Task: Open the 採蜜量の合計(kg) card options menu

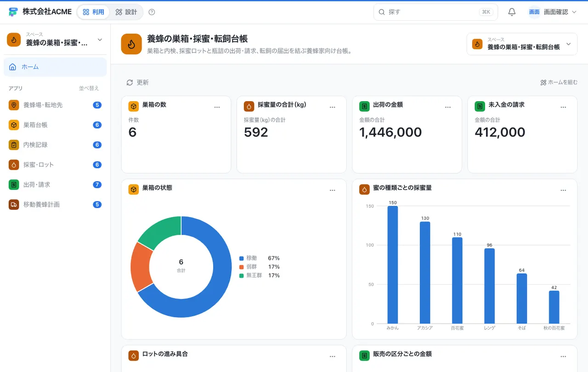Action: pos(333,107)
